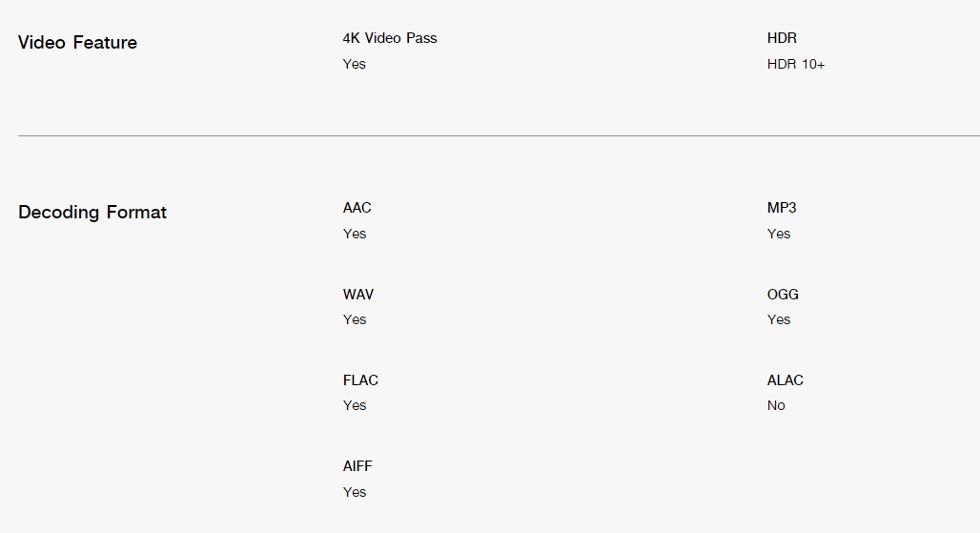Select the HDR spec label
Viewport: 980px width, 533px height.
coord(782,38)
